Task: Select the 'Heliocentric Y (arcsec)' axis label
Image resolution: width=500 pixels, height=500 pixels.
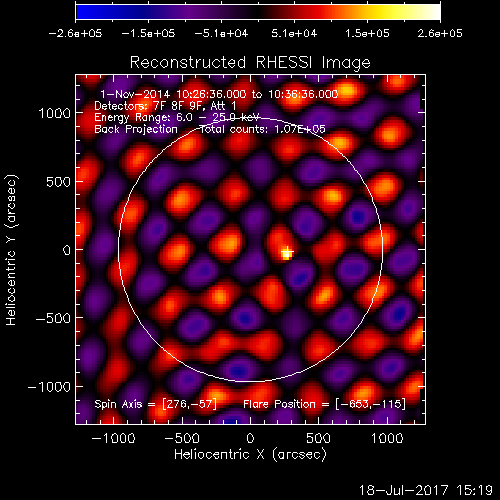Action: click(x=11, y=250)
